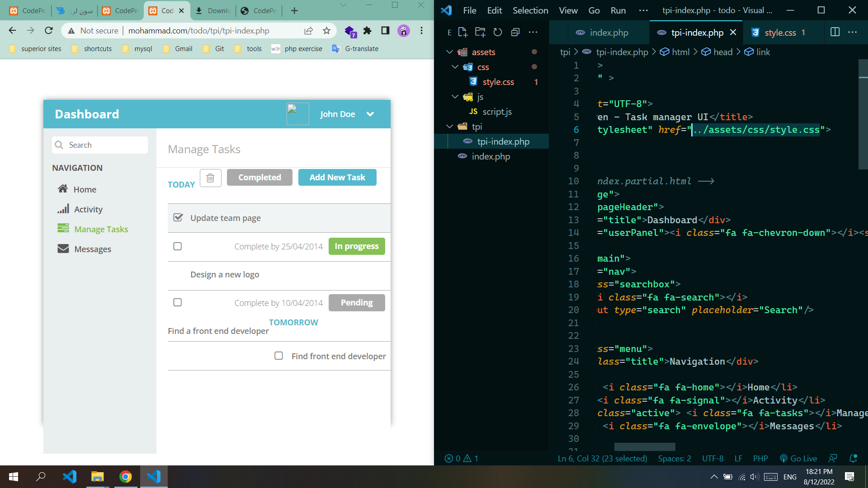Open Manage Tasks navigation link

click(x=101, y=229)
